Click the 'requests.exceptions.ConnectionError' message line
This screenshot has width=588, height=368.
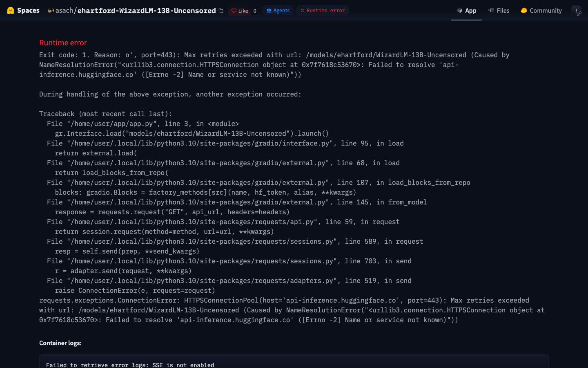point(284,300)
